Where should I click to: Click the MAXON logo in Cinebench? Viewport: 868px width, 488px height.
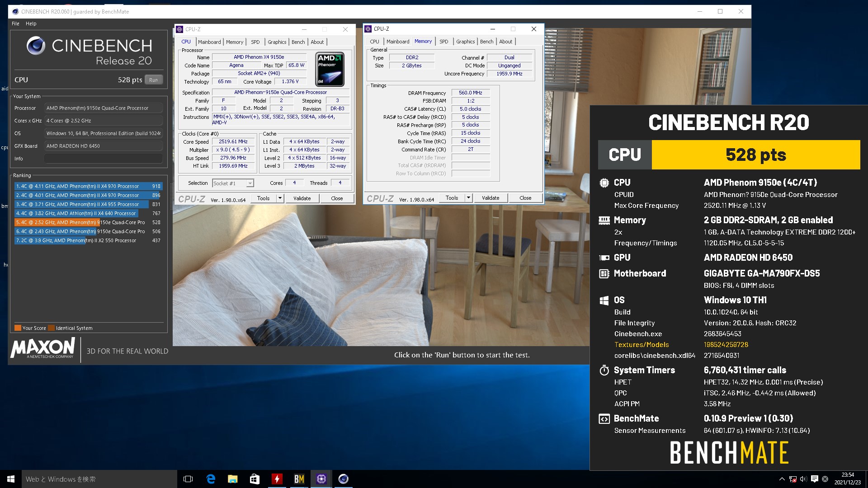[43, 348]
